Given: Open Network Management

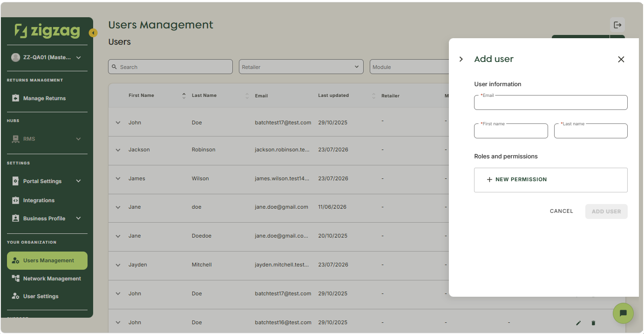Looking at the screenshot, I should 47,279.
